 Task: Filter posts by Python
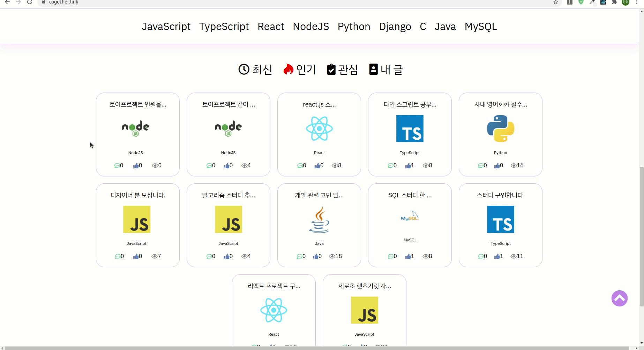[x=354, y=27]
